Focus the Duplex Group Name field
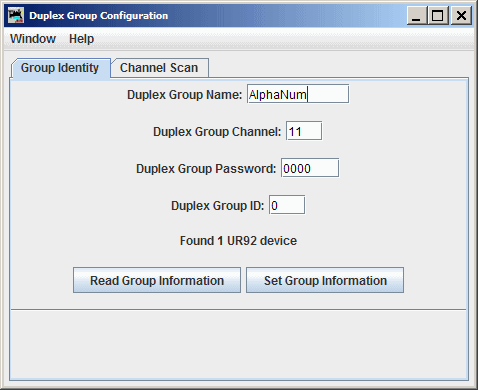The height and width of the screenshot is (390, 478). (298, 94)
